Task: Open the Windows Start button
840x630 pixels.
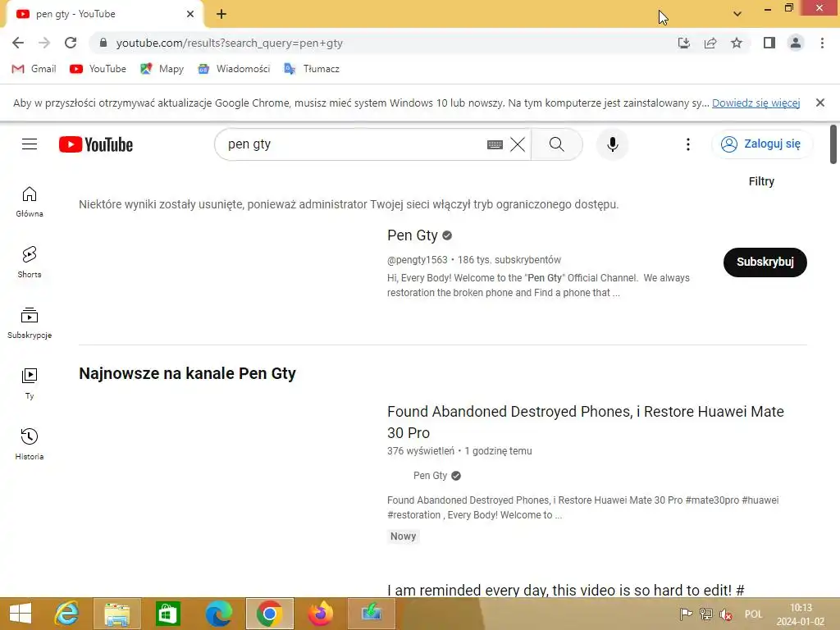Action: (21, 614)
